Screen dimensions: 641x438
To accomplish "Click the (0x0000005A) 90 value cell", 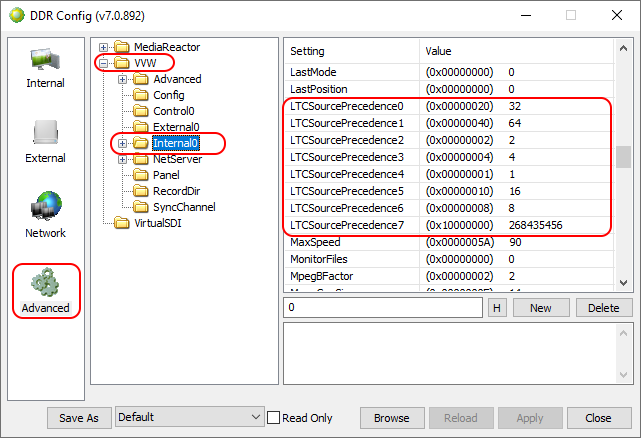I will coord(517,242).
